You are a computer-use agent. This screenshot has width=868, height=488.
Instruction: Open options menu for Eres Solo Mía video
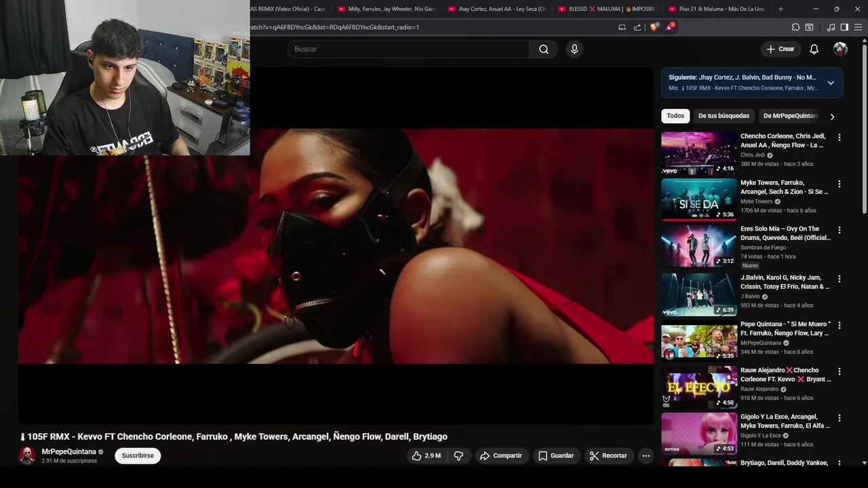839,230
